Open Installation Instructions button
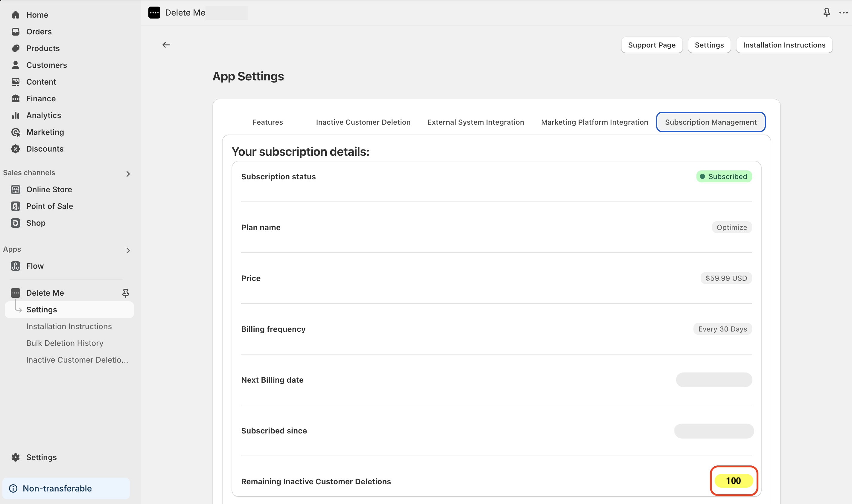Screen dimensions: 852x504 click(x=784, y=45)
